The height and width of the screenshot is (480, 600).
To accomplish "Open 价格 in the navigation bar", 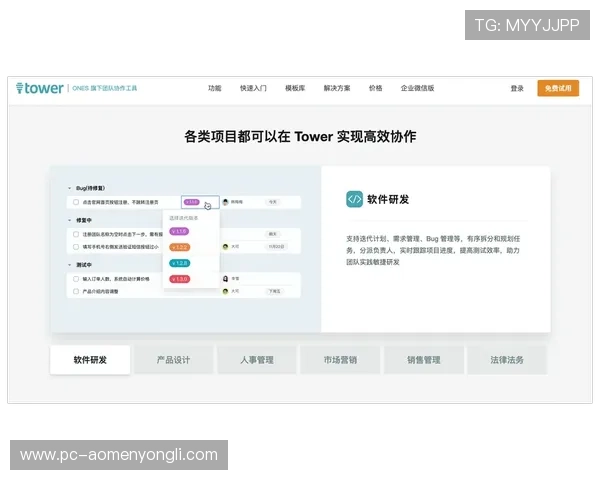I will click(375, 88).
